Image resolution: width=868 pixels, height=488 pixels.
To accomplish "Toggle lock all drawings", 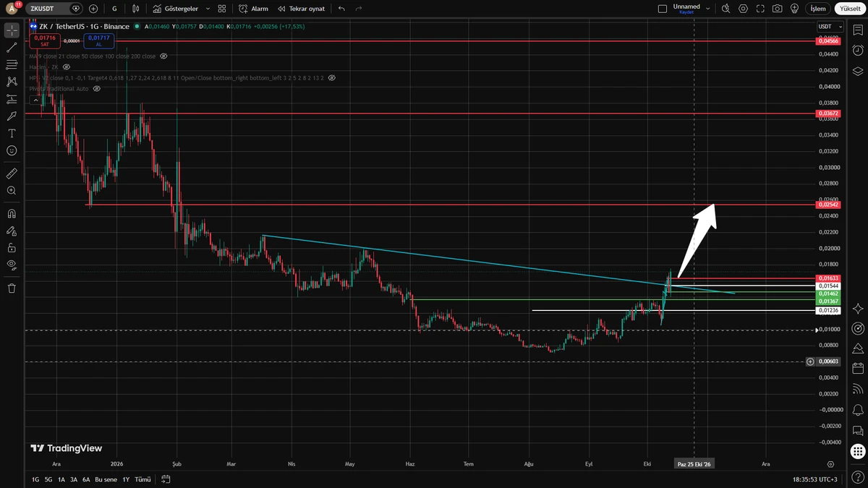I will (x=12, y=248).
